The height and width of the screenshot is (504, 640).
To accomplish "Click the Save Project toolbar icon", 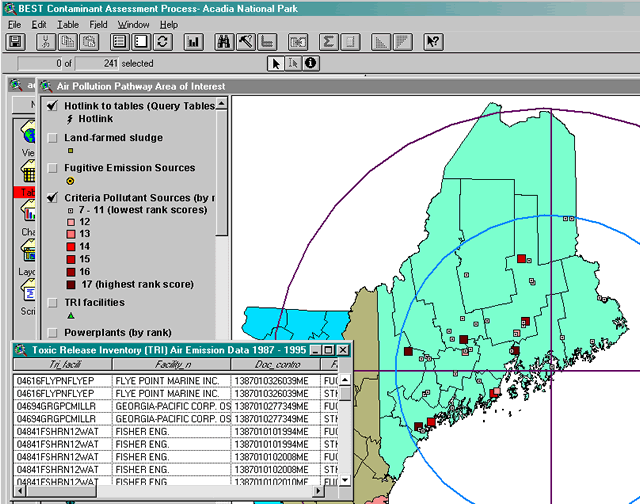I will point(16,42).
